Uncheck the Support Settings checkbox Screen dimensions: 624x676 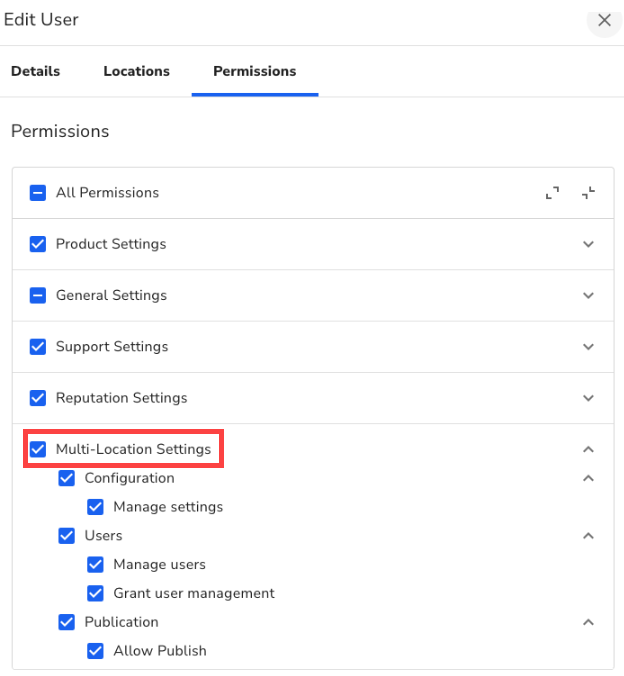[x=38, y=347]
